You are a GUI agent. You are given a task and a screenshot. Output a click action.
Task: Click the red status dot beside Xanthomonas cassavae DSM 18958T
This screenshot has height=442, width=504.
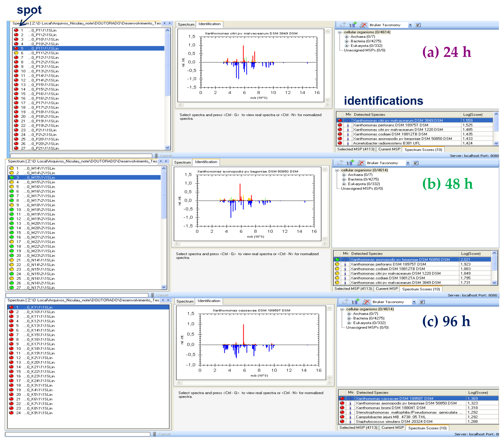click(342, 398)
